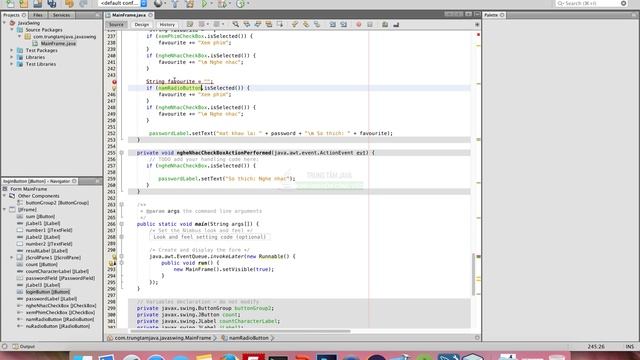
Task: Click the Find Previous Occurrence icon
Action: [x=247, y=24]
